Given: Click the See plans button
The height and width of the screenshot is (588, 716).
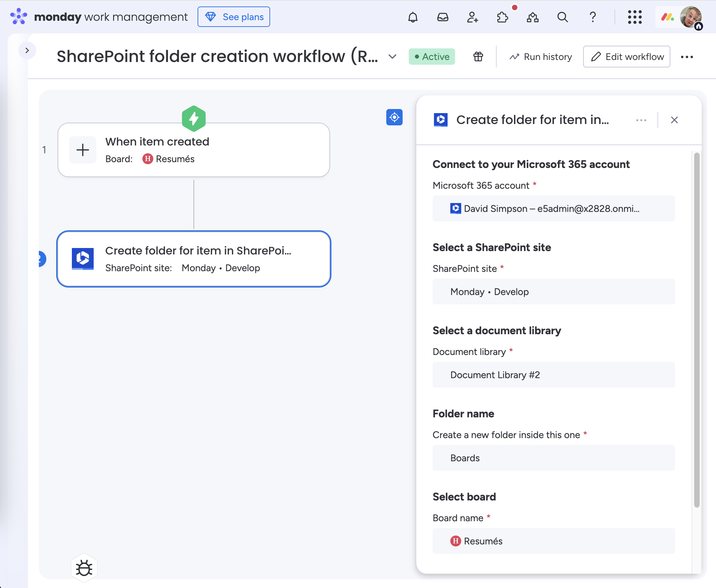Looking at the screenshot, I should [234, 17].
